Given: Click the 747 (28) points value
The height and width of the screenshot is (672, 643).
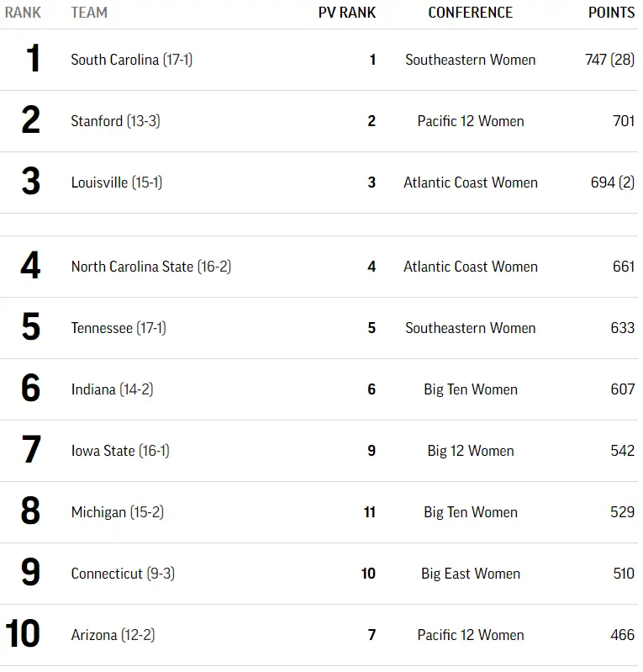Looking at the screenshot, I should pyautogui.click(x=609, y=60).
